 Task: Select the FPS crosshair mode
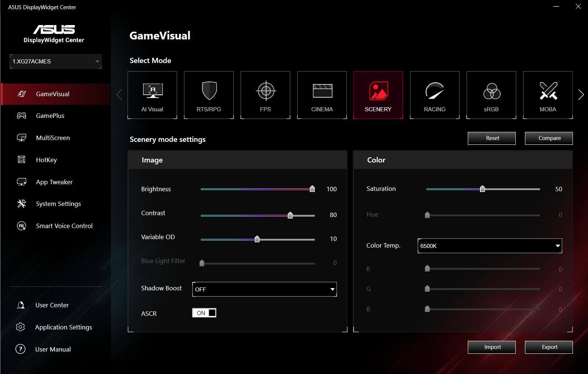tap(265, 95)
